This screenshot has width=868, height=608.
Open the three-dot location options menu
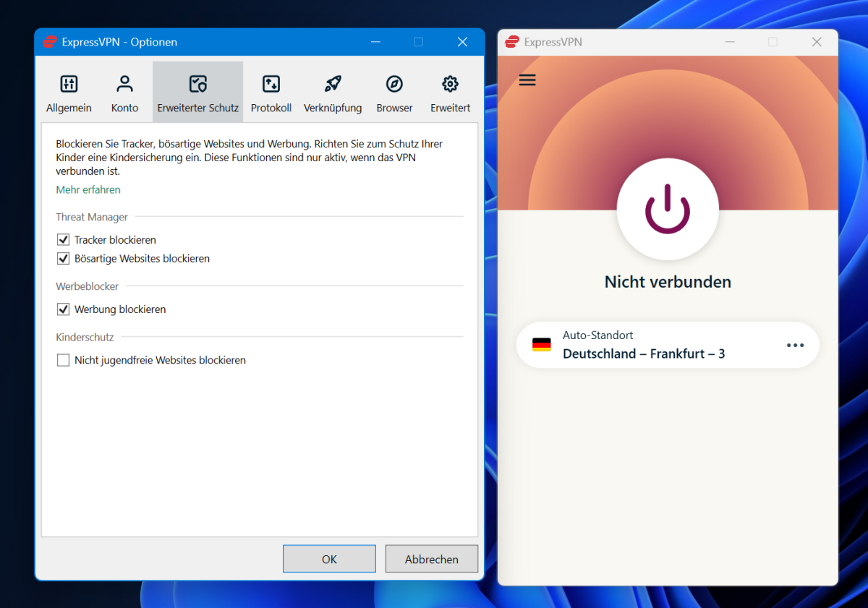point(795,346)
